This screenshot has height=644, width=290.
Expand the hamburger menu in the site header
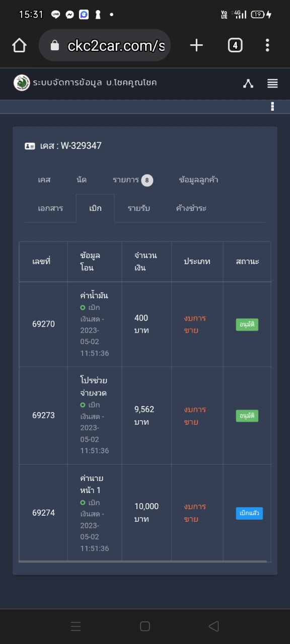tap(272, 84)
